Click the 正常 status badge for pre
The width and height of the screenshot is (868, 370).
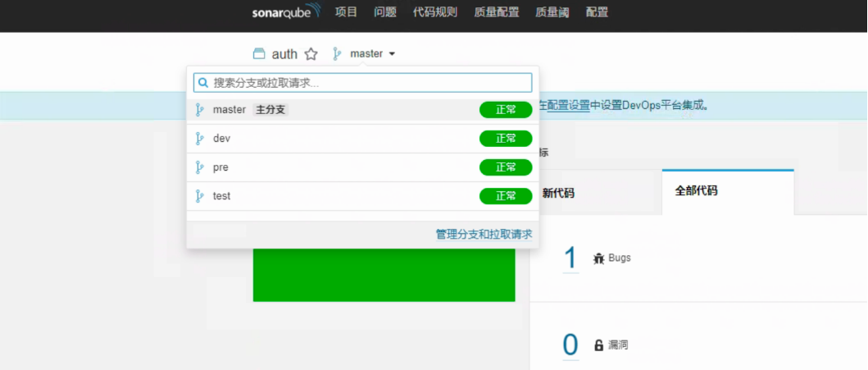tap(506, 167)
